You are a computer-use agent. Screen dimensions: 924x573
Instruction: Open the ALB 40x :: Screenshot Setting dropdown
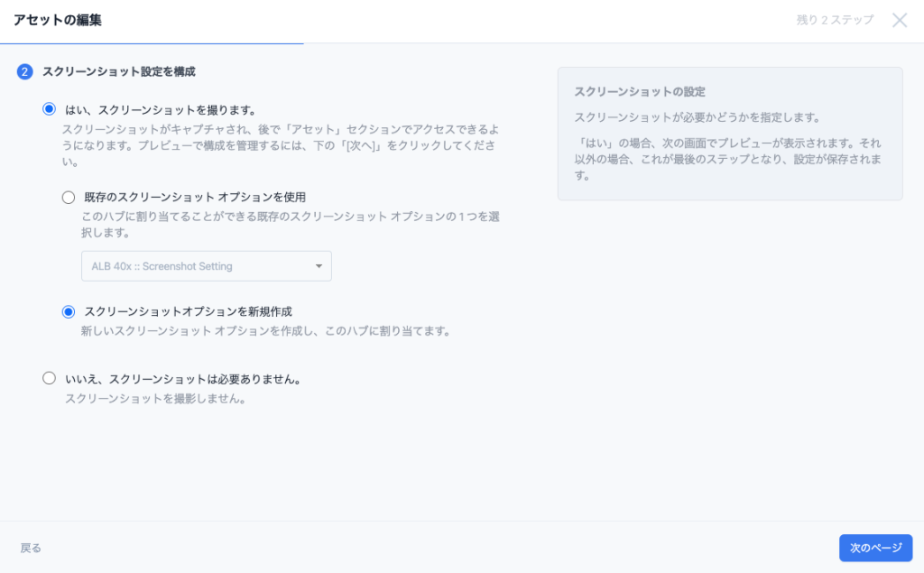[206, 266]
